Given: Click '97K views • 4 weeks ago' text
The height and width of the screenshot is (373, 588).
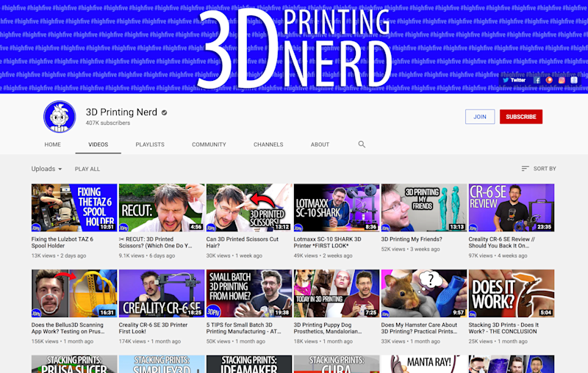Looking at the screenshot, I should 498,256.
